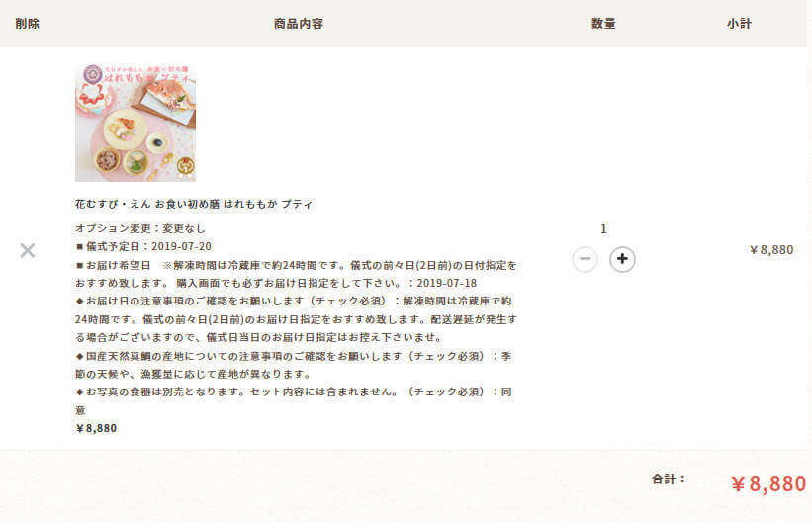The height and width of the screenshot is (522, 812).
Task: Select the row subtotal ¥8,880
Action: (x=771, y=250)
